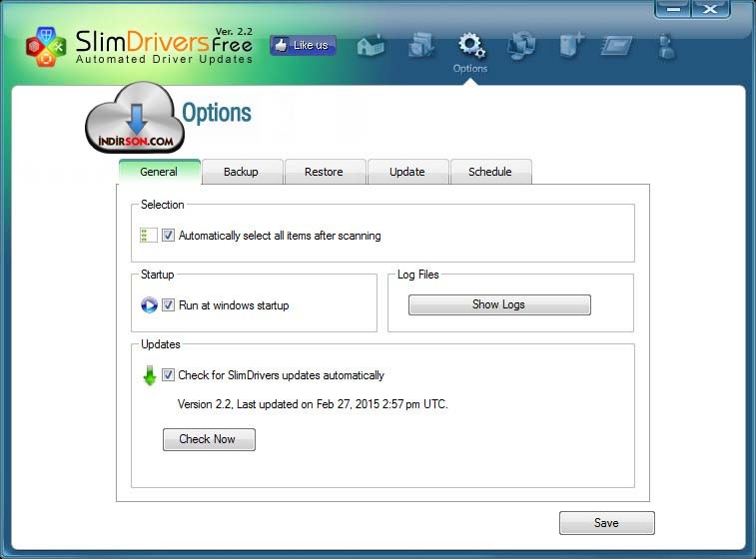
Task: Uncheck Check for SlimDrivers updates automatically
Action: pyautogui.click(x=168, y=375)
